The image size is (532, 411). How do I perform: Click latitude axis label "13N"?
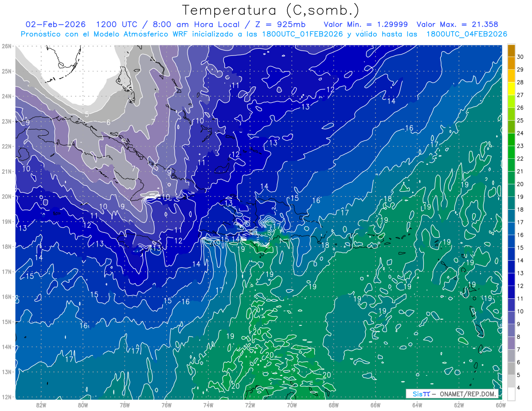tap(6, 372)
